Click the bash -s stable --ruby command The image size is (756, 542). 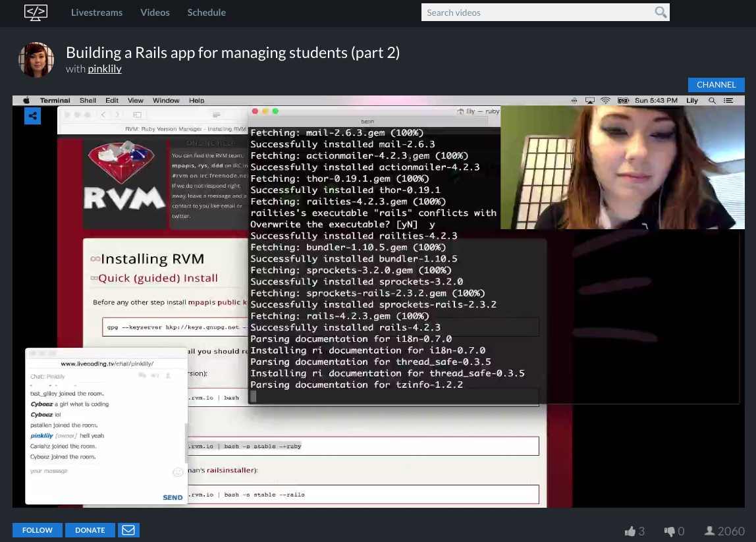pos(262,447)
